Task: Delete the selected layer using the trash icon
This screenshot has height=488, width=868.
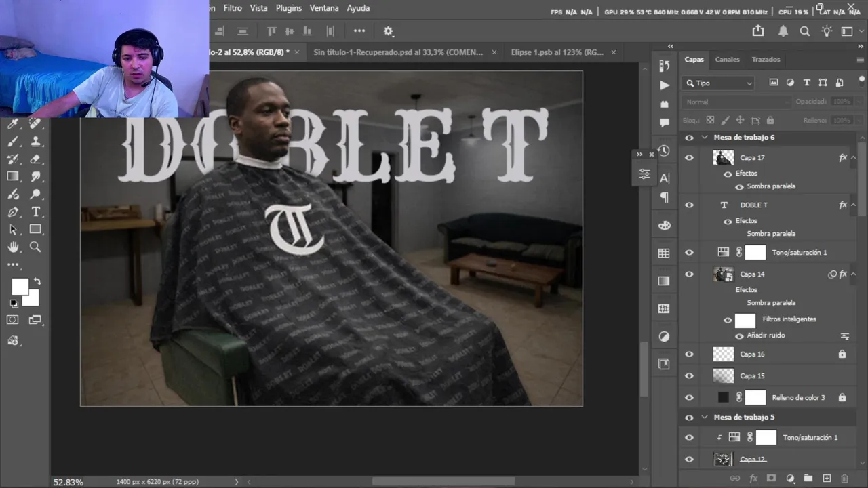Action: click(844, 479)
